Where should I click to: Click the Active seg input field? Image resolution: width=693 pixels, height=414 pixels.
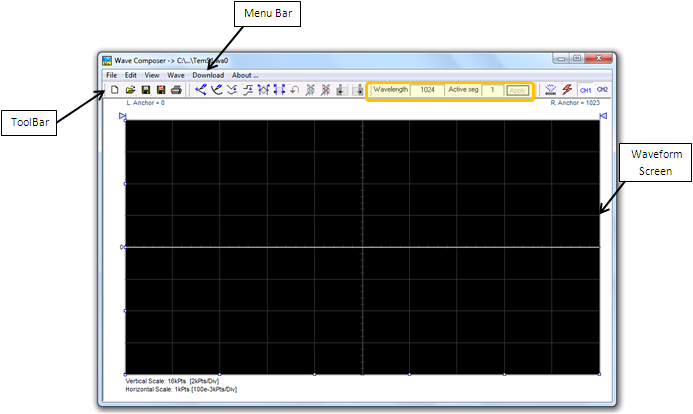click(x=492, y=90)
